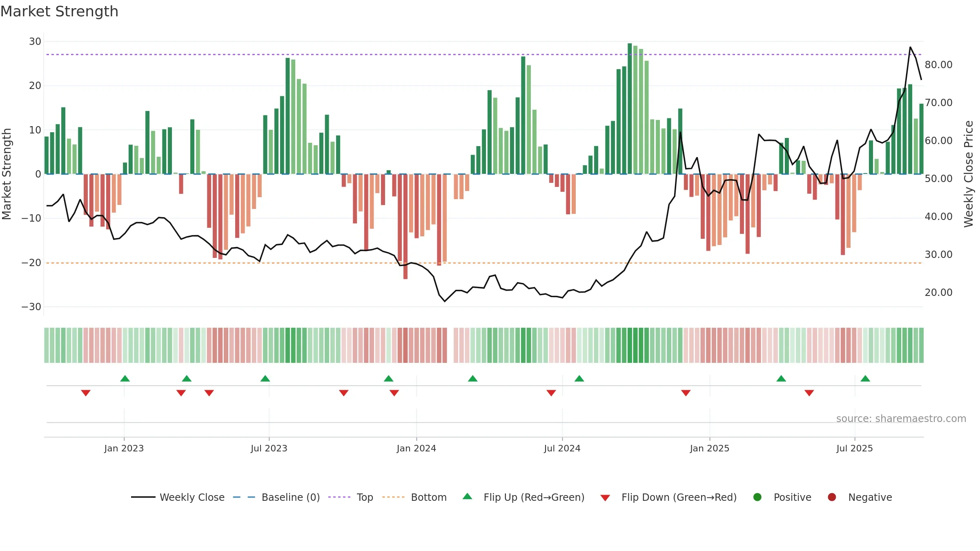The height and width of the screenshot is (551, 980).
Task: Select the green Flip Up triangle in March 2024
Action: (472, 378)
